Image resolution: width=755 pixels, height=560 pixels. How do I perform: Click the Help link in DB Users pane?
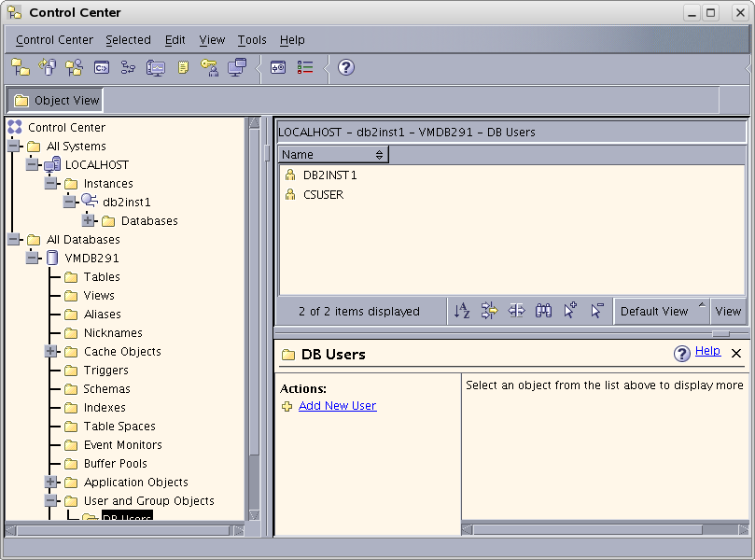click(x=707, y=351)
